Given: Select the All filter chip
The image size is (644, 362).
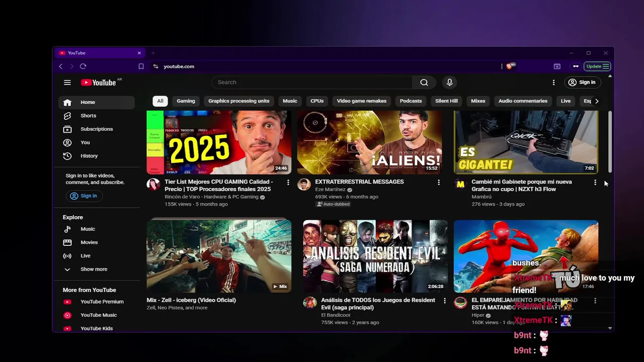Looking at the screenshot, I should 160,101.
